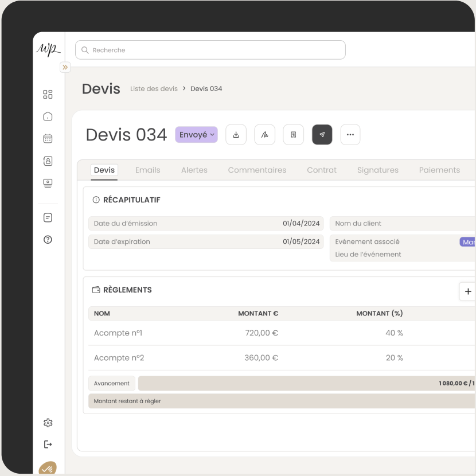
Task: Open the settings gear icon
Action: 48,423
